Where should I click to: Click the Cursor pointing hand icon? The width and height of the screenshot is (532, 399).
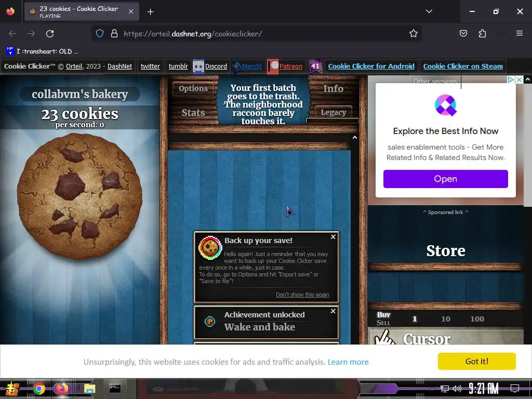(x=384, y=337)
